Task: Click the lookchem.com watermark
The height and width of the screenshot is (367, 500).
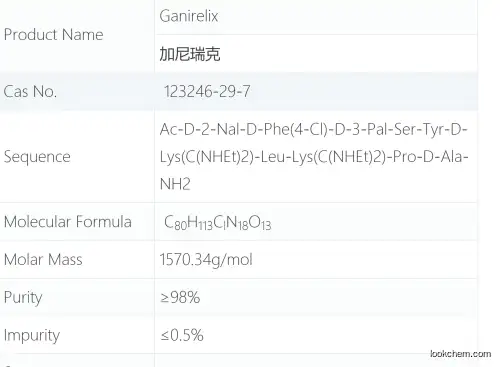Action: point(460,354)
